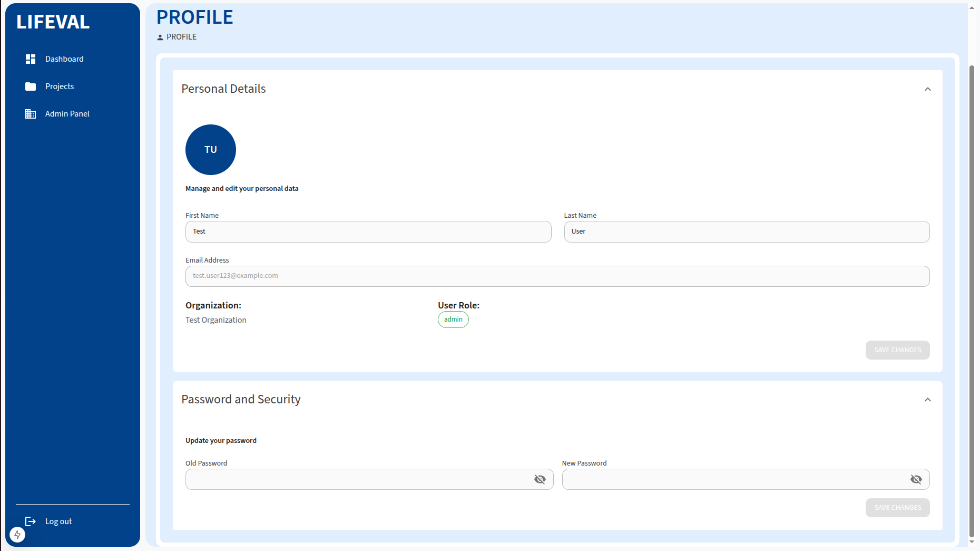Image resolution: width=980 pixels, height=551 pixels.
Task: Save changes in Personal Details
Action: (897, 350)
